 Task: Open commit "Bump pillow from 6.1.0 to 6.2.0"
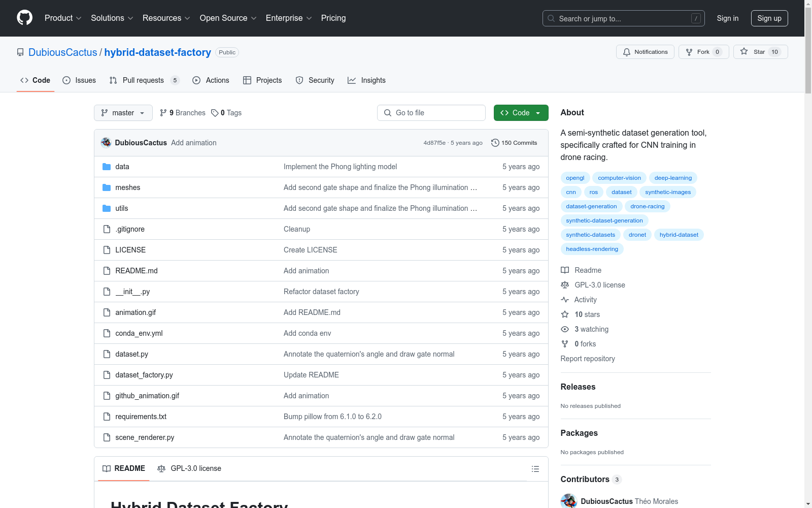[x=332, y=417]
